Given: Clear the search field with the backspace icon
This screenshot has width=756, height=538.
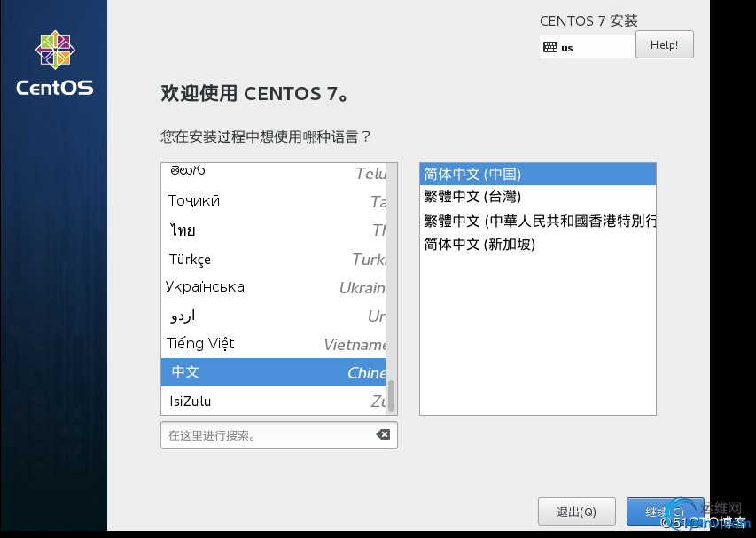Looking at the screenshot, I should coord(383,435).
